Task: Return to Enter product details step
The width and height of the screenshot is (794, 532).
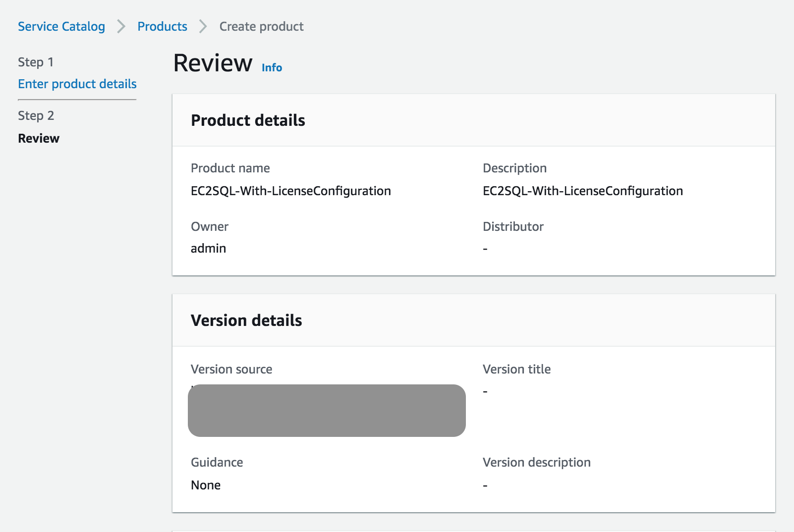Action: [77, 84]
